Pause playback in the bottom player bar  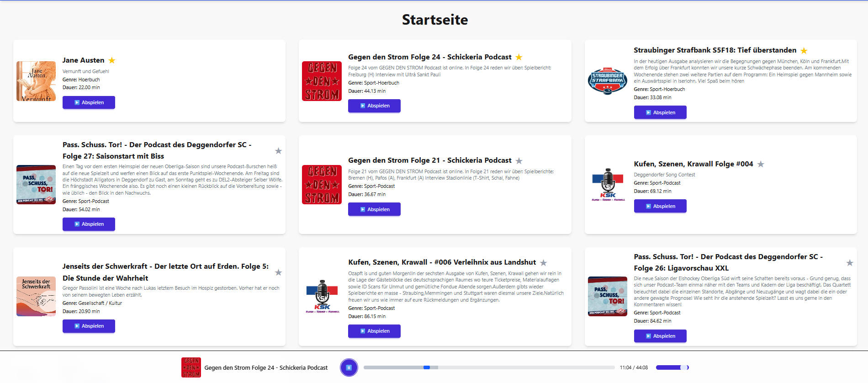click(x=349, y=367)
